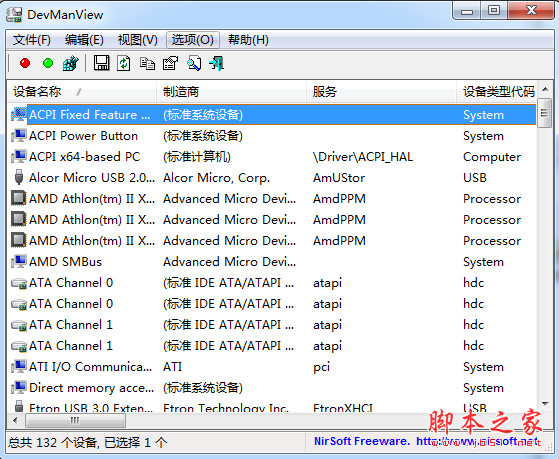
Task: Click the Properties toolbar icon
Action: [x=170, y=63]
